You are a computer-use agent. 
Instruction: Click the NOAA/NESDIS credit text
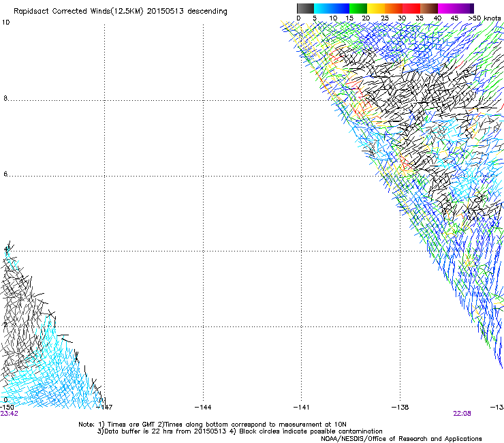401,439
